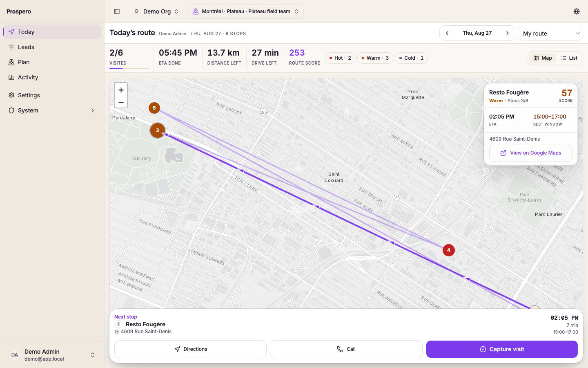
Task: Click the highway 335 shield near Rue Drolet top
Action: (x=264, y=112)
